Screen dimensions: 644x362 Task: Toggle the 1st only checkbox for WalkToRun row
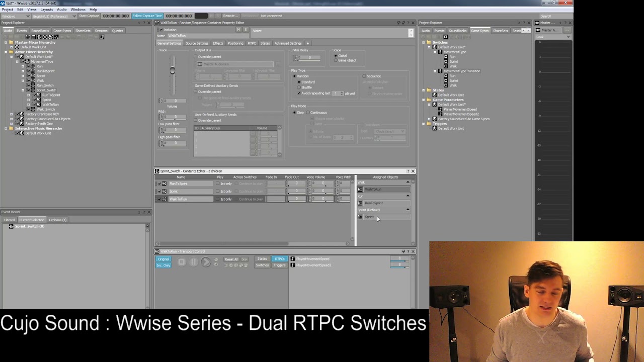pyautogui.click(x=218, y=199)
